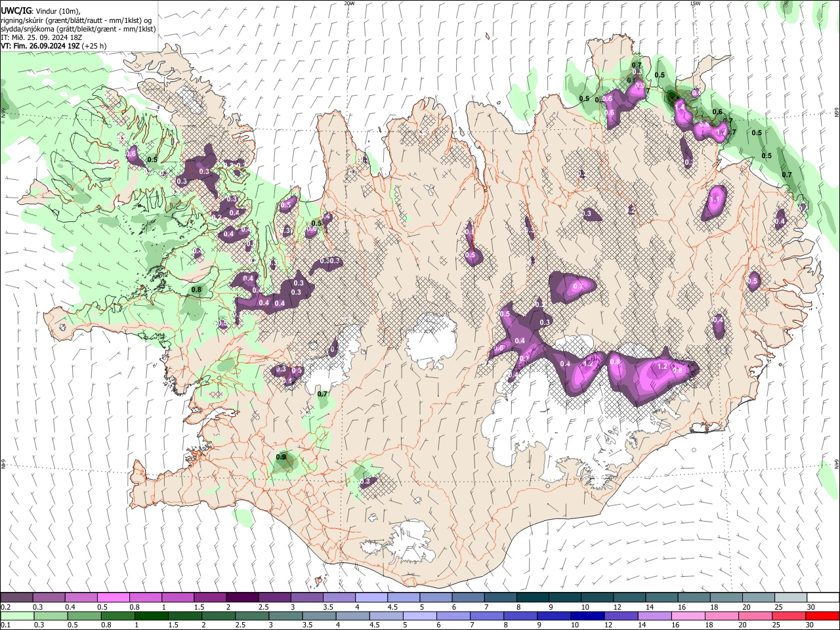Click the lavender snow swatch between 4 and 4.5
Screen dimensions: 840x630
click(371, 598)
